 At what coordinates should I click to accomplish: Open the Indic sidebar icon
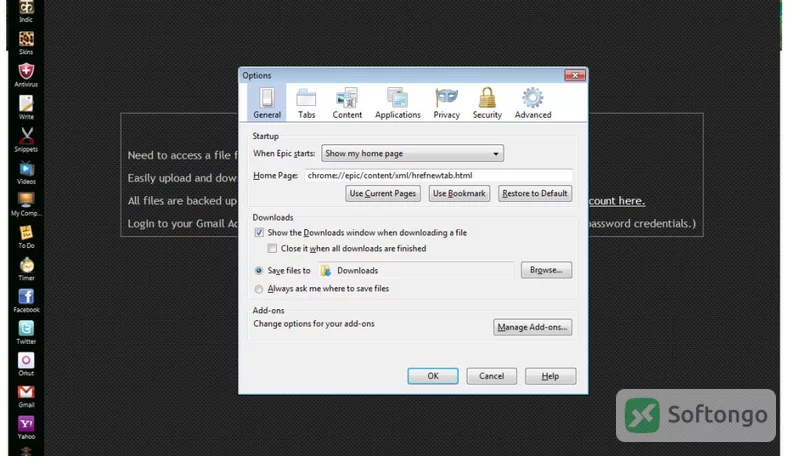26,10
